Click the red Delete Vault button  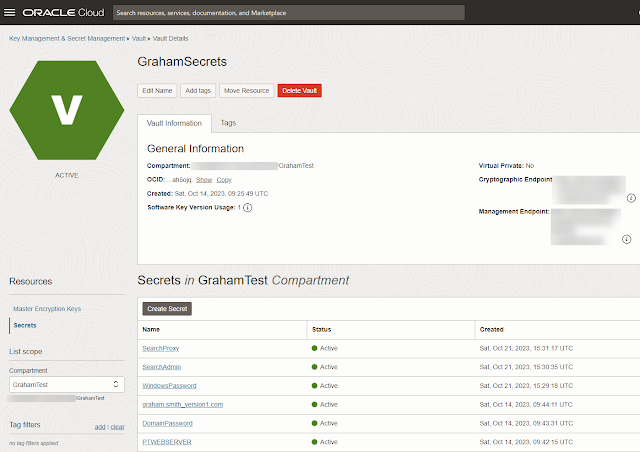pyautogui.click(x=300, y=91)
